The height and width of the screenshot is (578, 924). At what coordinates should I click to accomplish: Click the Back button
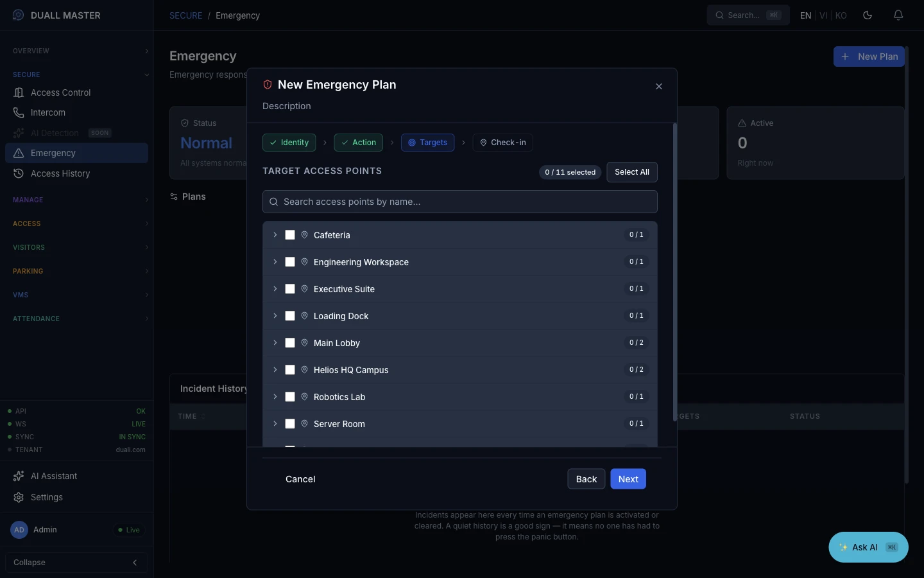pos(586,479)
